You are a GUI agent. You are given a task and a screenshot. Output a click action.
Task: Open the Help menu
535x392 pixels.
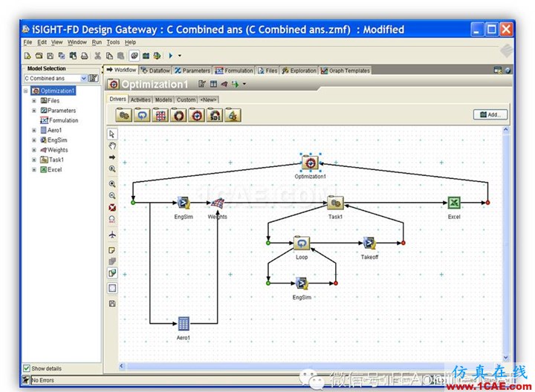(x=130, y=42)
